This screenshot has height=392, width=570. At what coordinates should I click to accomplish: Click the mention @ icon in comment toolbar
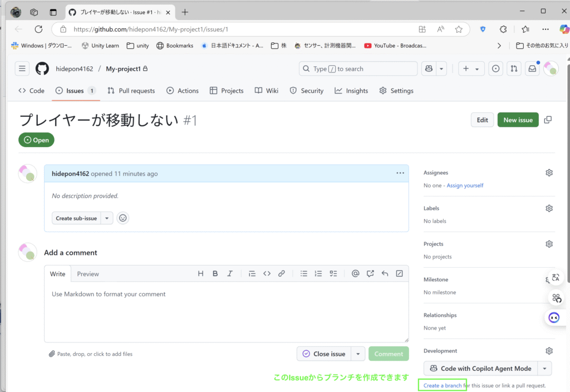click(x=355, y=273)
